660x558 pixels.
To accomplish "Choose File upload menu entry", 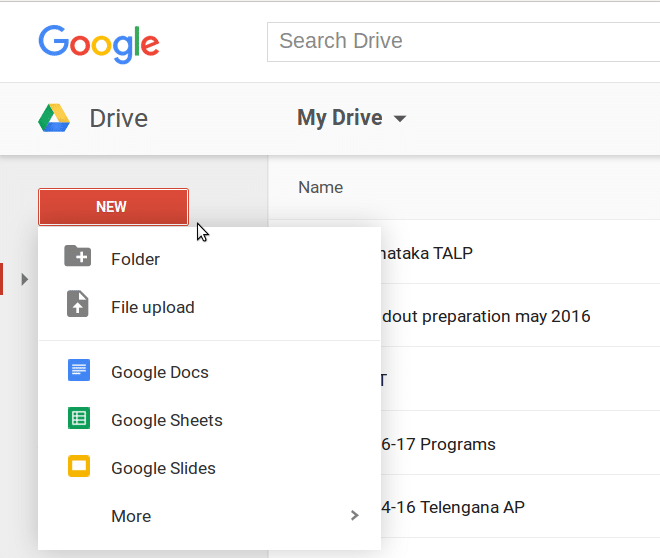I will [209, 307].
